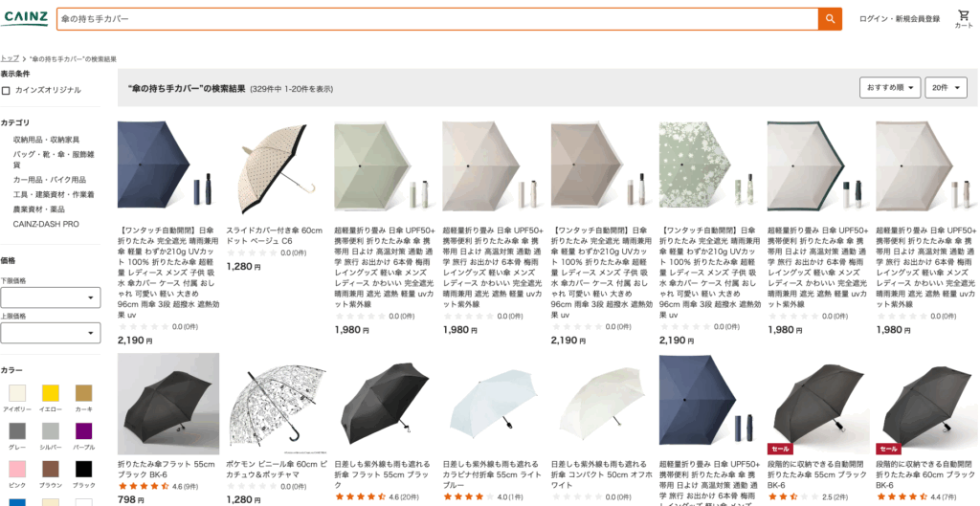Open the ポケモン ビニール傘 product thumbnail
The height and width of the screenshot is (506, 980).
(x=277, y=404)
